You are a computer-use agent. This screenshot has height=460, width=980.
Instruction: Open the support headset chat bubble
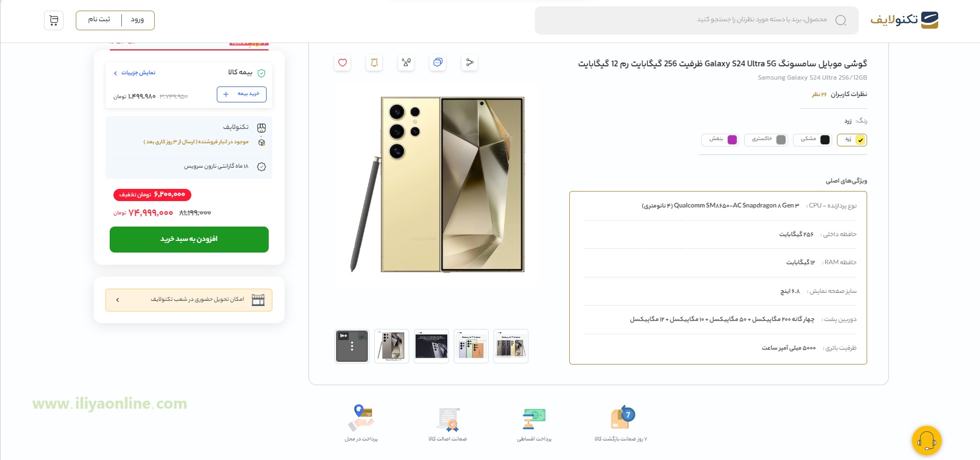point(926,440)
